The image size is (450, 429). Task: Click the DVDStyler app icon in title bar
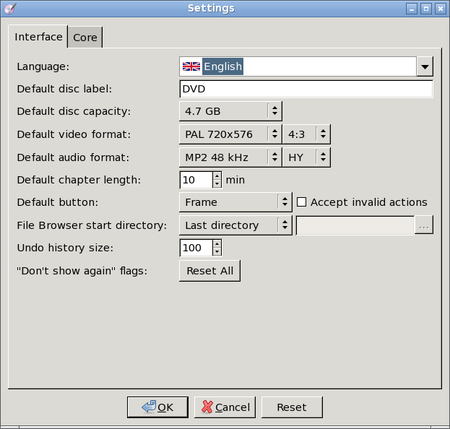pyautogui.click(x=10, y=8)
